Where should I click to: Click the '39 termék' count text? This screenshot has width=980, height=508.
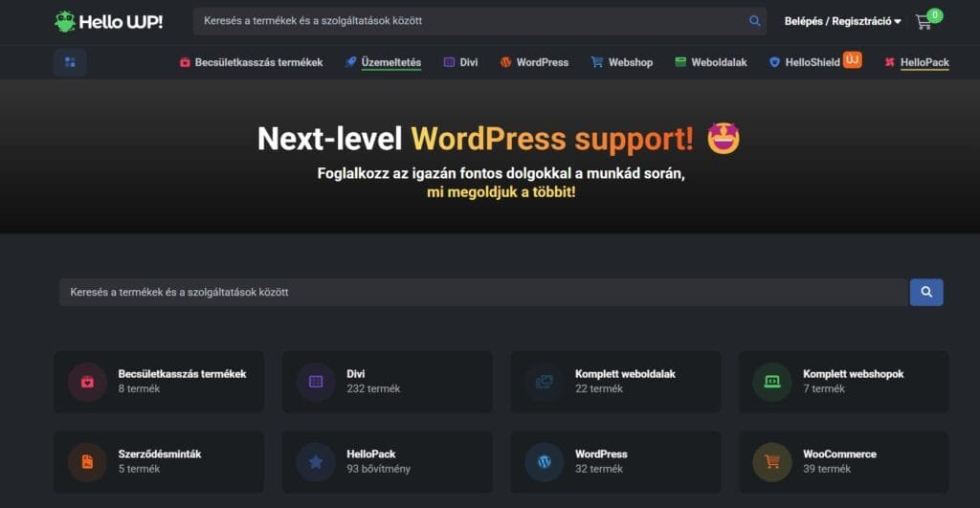(826, 469)
